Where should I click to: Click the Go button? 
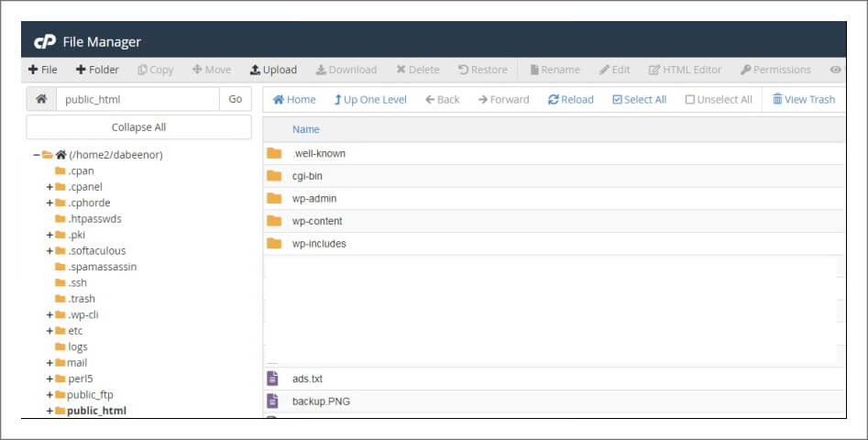(x=236, y=99)
